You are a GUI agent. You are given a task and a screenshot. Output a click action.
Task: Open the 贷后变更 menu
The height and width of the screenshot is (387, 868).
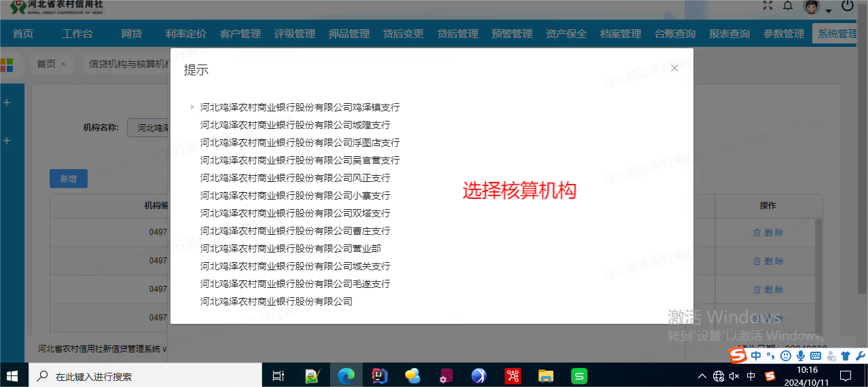[x=403, y=34]
